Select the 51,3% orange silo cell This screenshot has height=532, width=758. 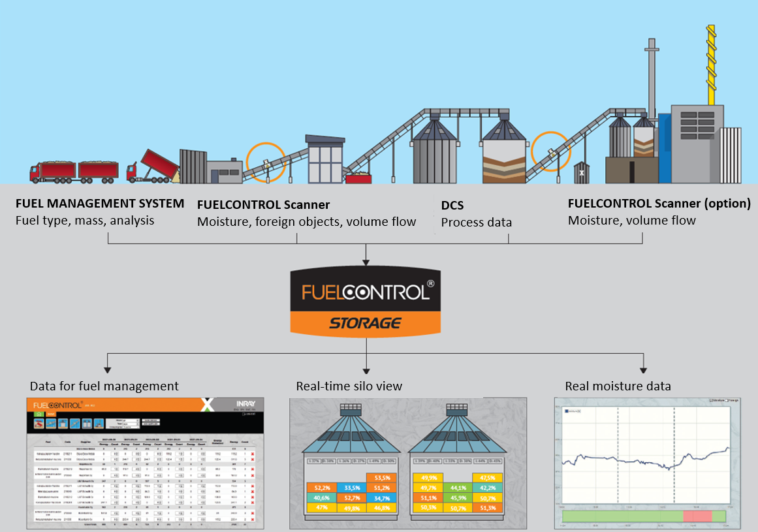click(x=488, y=508)
